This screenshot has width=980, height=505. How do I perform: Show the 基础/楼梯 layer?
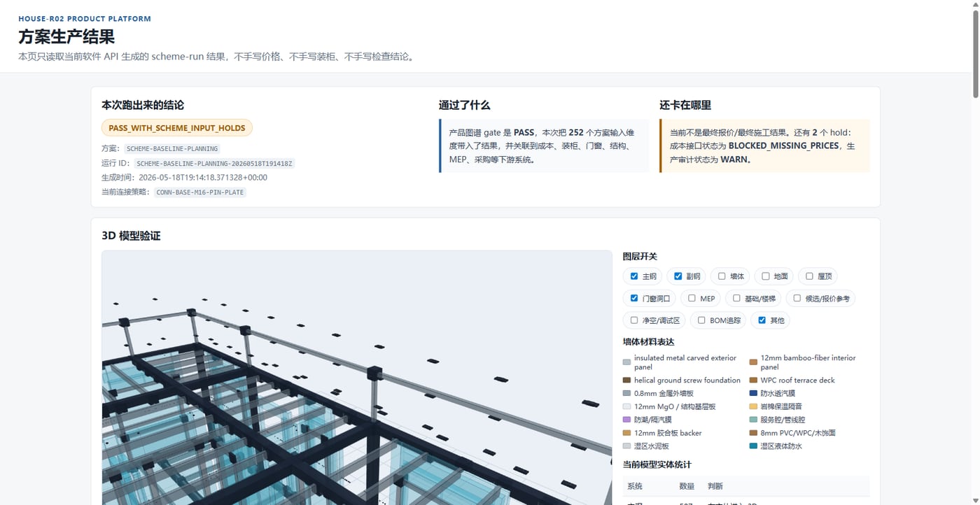click(736, 299)
